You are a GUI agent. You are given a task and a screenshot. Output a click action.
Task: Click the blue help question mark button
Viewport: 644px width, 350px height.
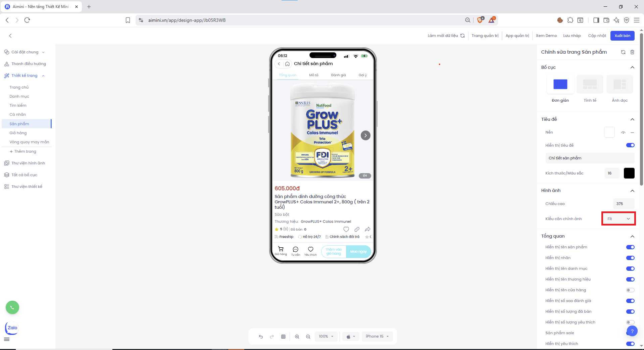coord(632,331)
